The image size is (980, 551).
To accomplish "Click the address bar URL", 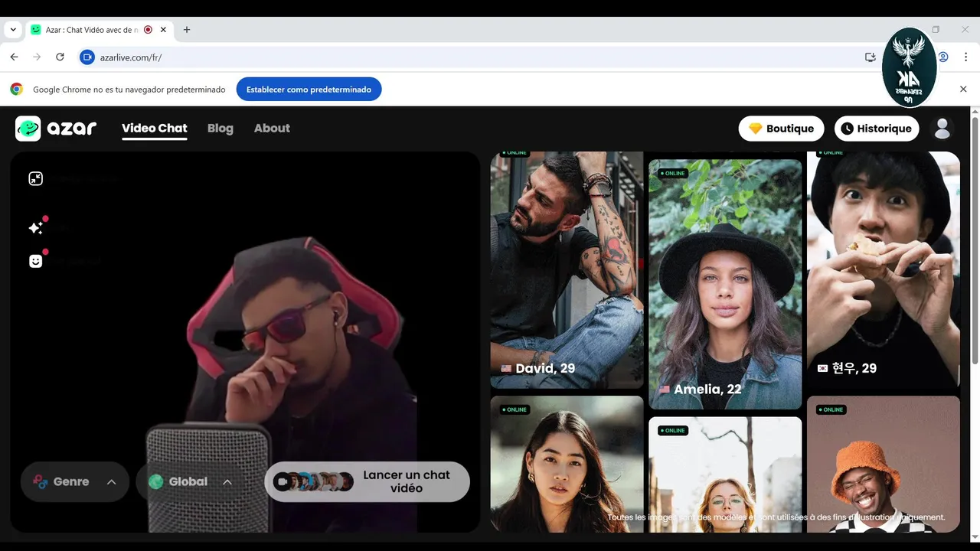I will click(131, 57).
